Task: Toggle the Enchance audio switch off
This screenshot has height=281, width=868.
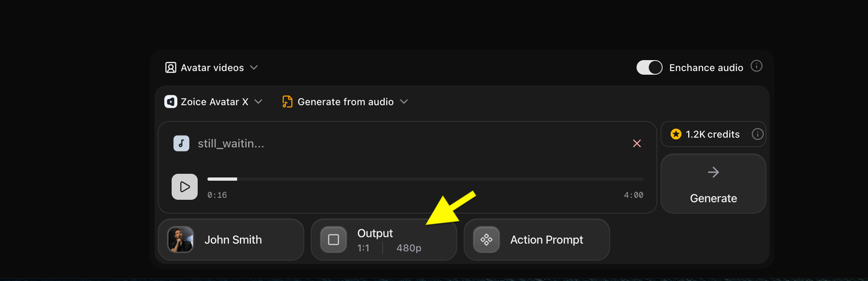Action: click(649, 67)
